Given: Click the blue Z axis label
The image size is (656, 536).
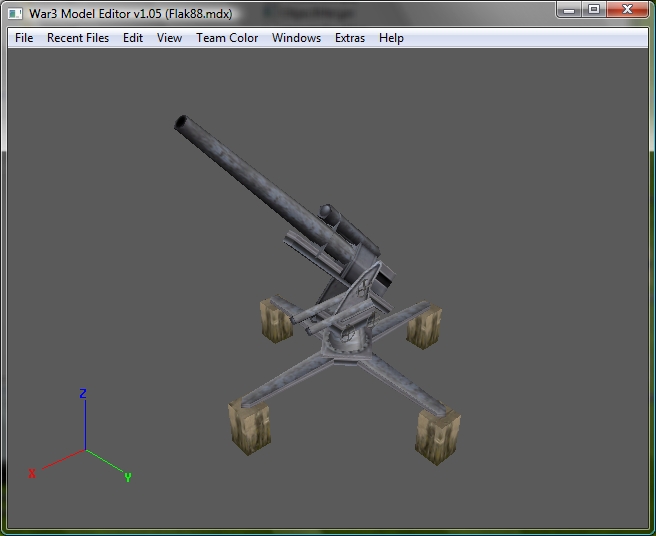Looking at the screenshot, I should click(83, 393).
